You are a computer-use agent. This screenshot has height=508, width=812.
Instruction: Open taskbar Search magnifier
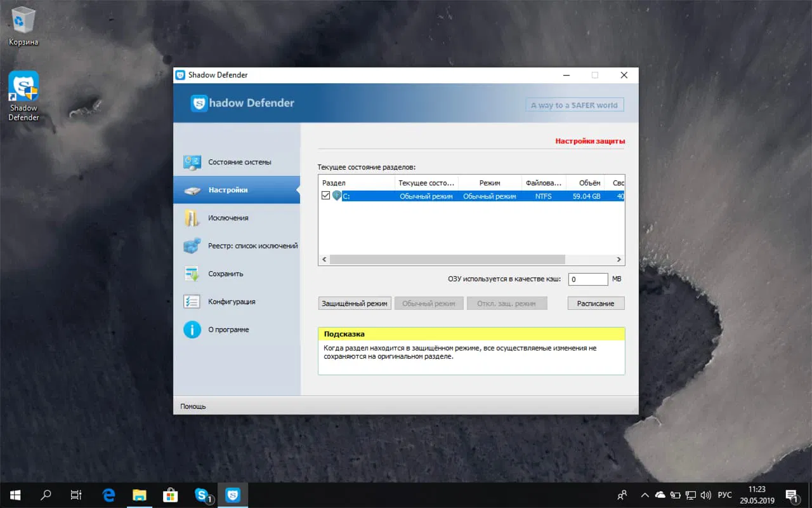[46, 495]
